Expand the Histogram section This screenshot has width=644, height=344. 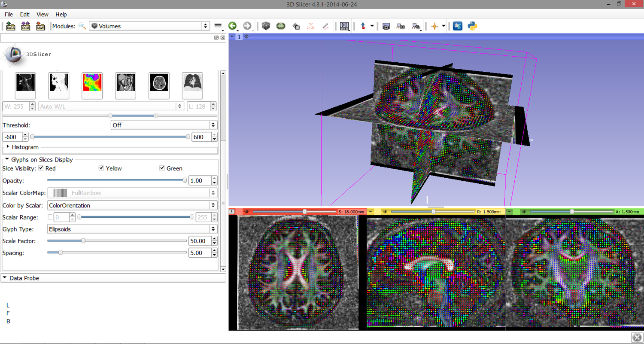click(25, 147)
